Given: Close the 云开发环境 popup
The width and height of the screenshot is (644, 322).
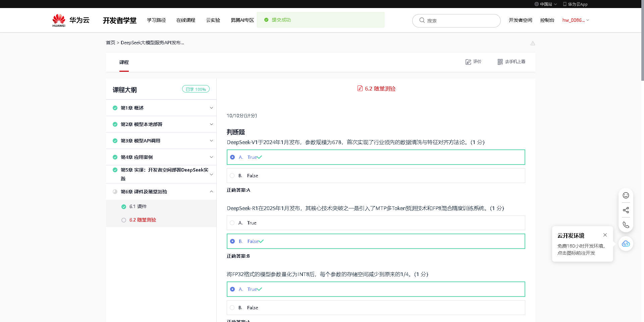Looking at the screenshot, I should click(605, 235).
